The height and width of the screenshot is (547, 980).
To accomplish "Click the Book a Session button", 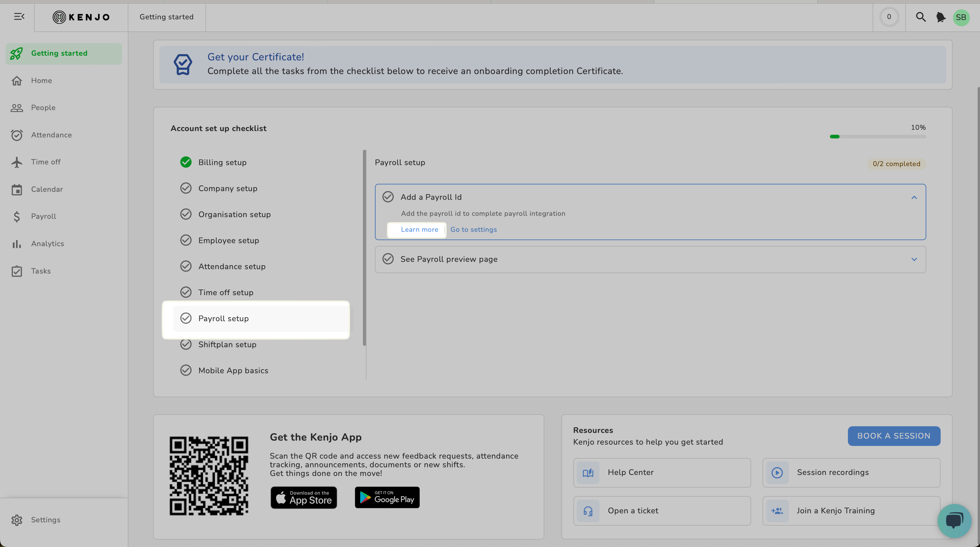I will [894, 436].
